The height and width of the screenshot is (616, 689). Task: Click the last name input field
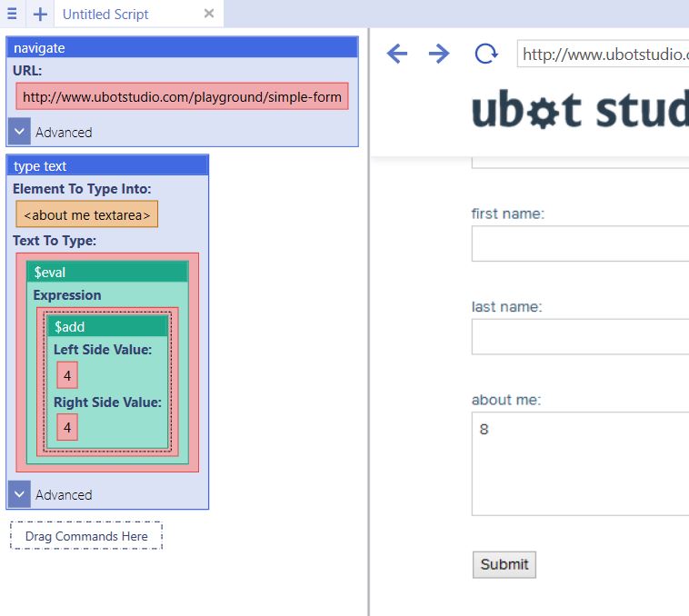(580, 337)
